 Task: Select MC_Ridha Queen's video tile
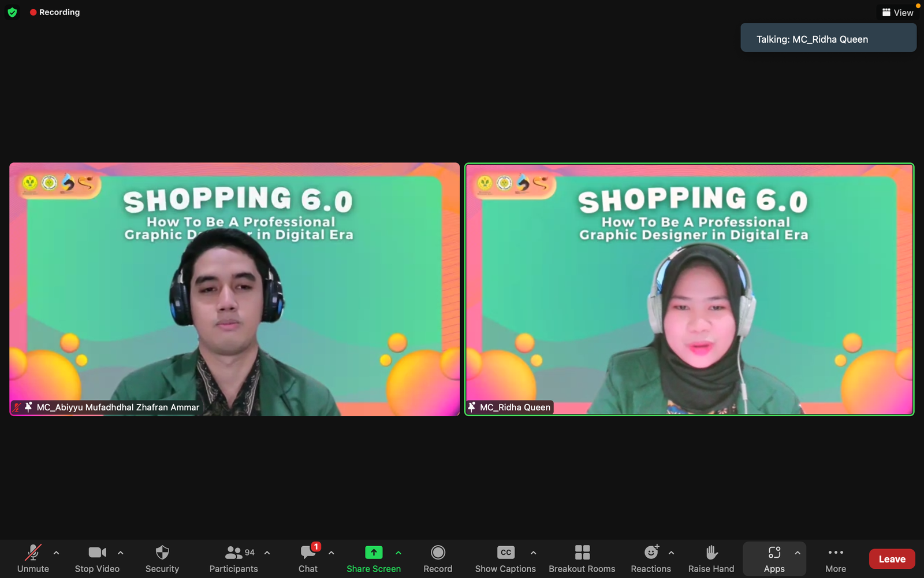[689, 289]
